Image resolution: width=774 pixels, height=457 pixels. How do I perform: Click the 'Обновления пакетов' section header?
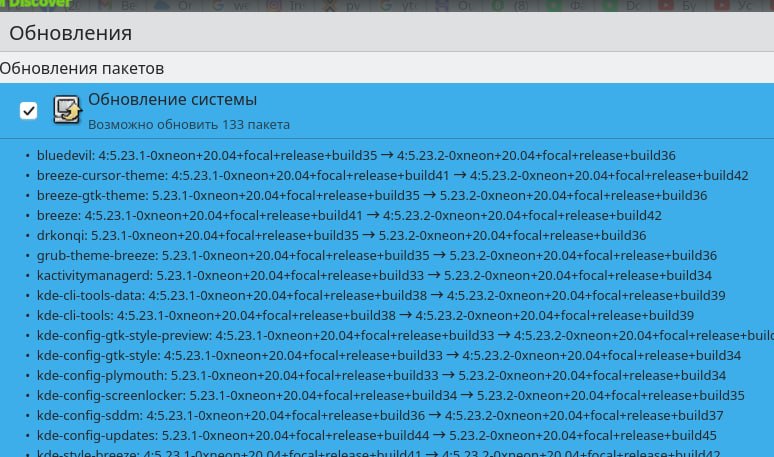coord(81,69)
